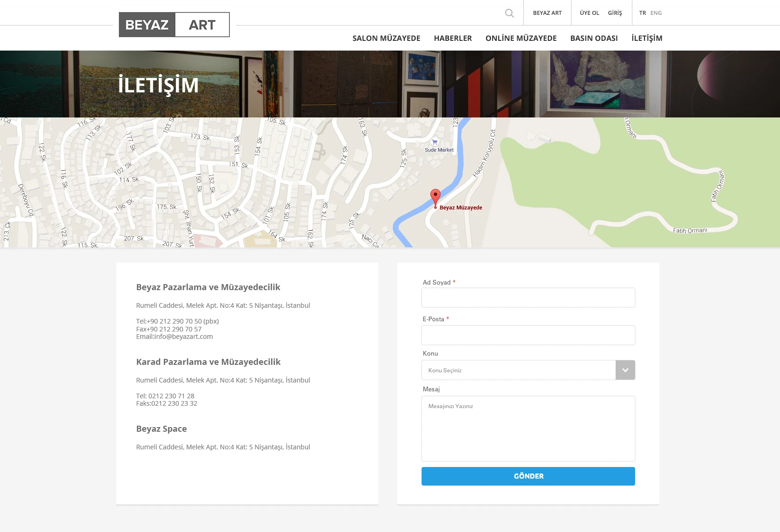Screen dimensions: 780x532
Task: Click the red Beyaz Müzayede map pin
Action: [435, 198]
